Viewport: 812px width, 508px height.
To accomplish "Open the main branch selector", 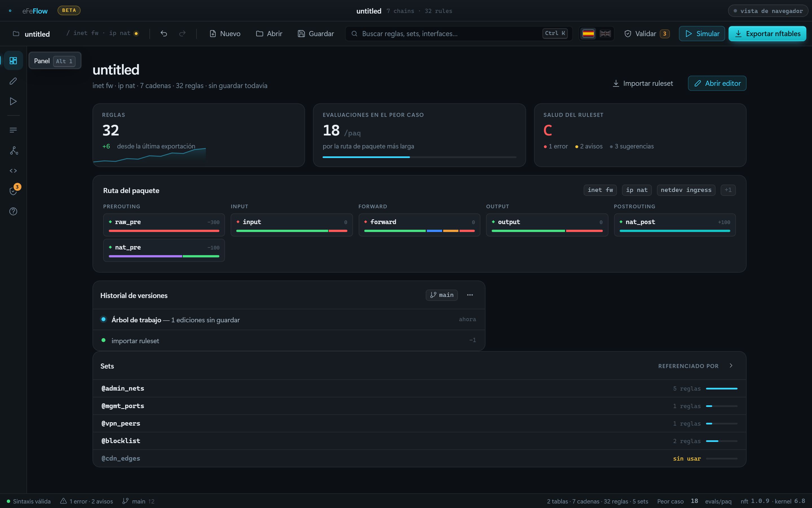I will pos(442,295).
